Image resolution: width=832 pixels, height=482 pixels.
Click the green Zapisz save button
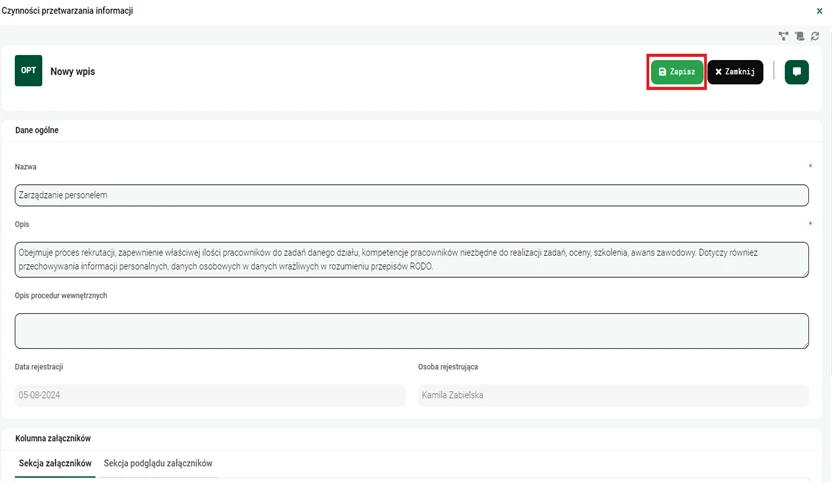pos(677,72)
